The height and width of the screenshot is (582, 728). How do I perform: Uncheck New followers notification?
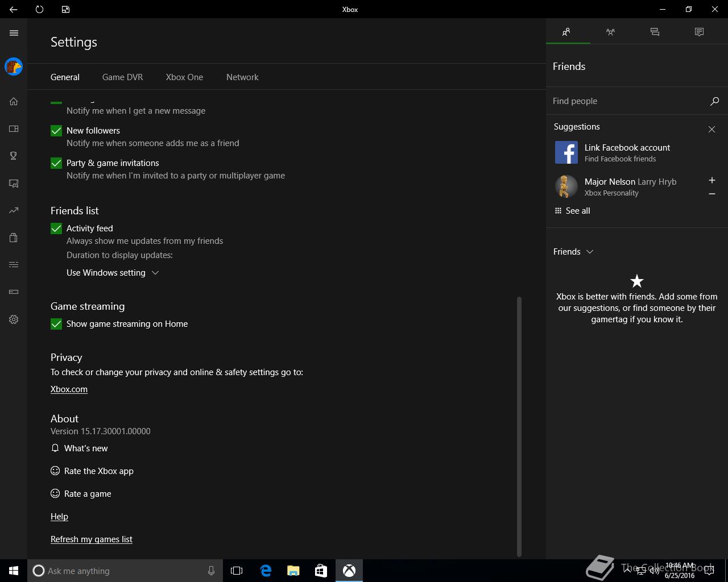[x=56, y=131]
